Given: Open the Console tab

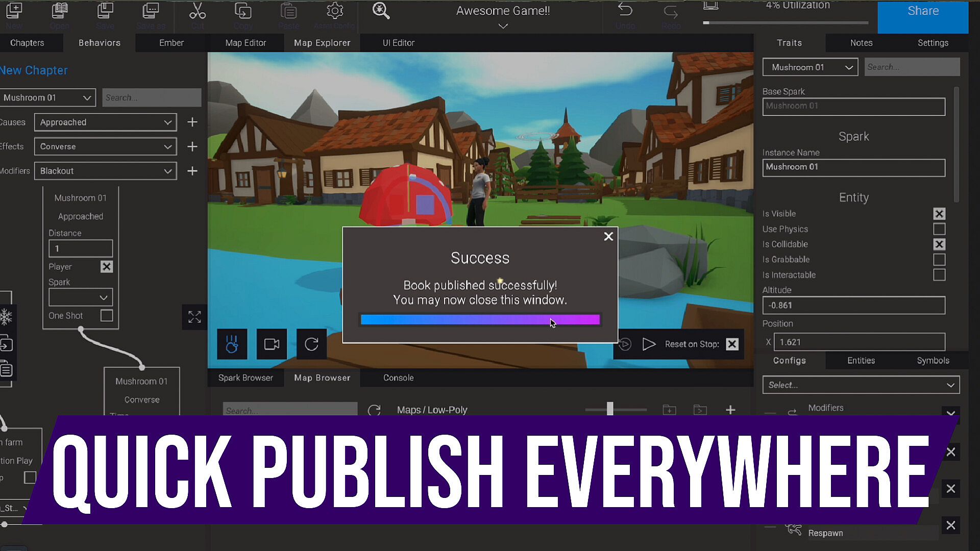Looking at the screenshot, I should point(398,378).
